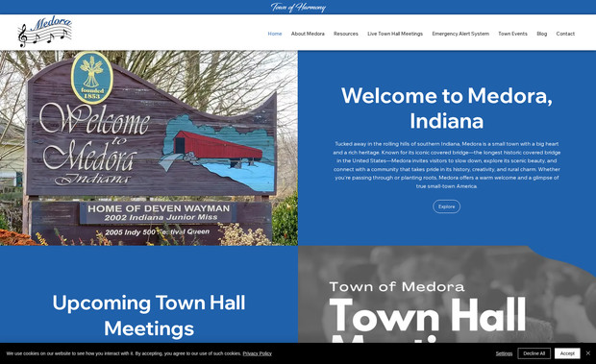Click the Explore button
Screen dimensions: 596x364
447,206
